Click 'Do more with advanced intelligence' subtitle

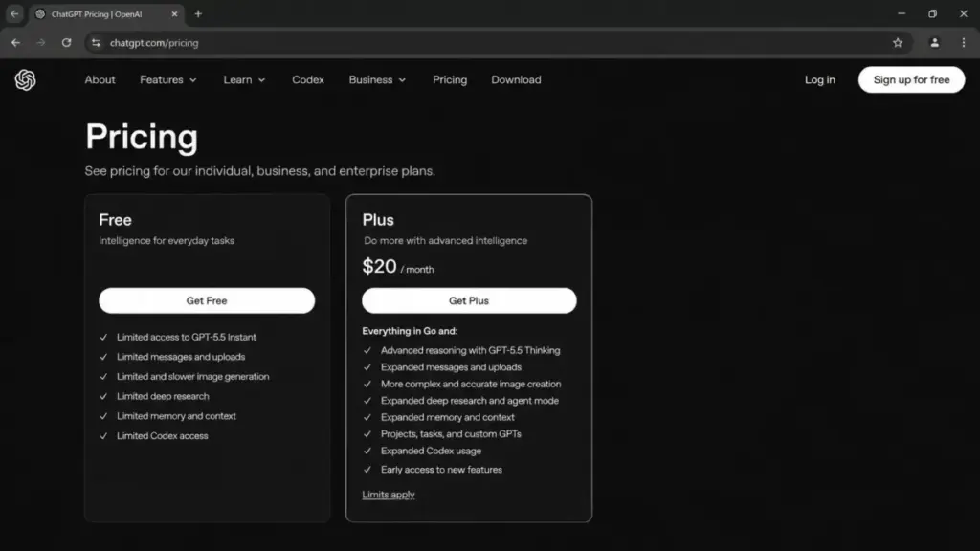[446, 240]
